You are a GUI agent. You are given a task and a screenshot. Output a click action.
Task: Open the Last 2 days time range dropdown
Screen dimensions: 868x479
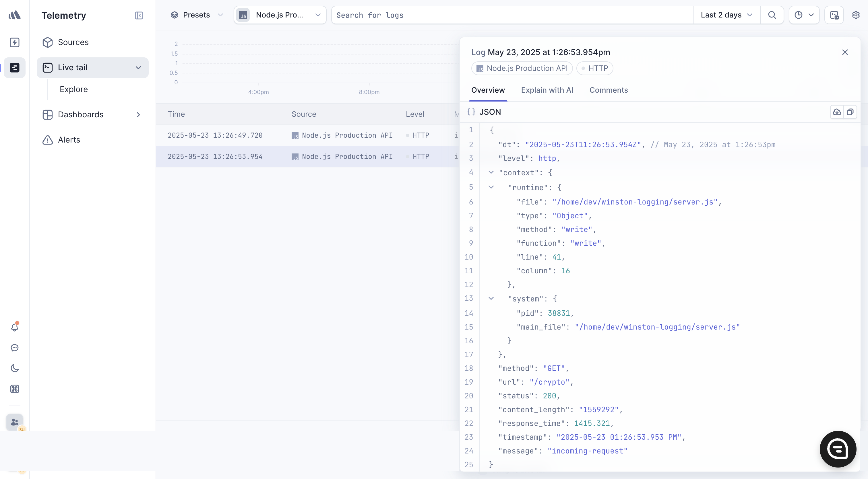coord(726,15)
